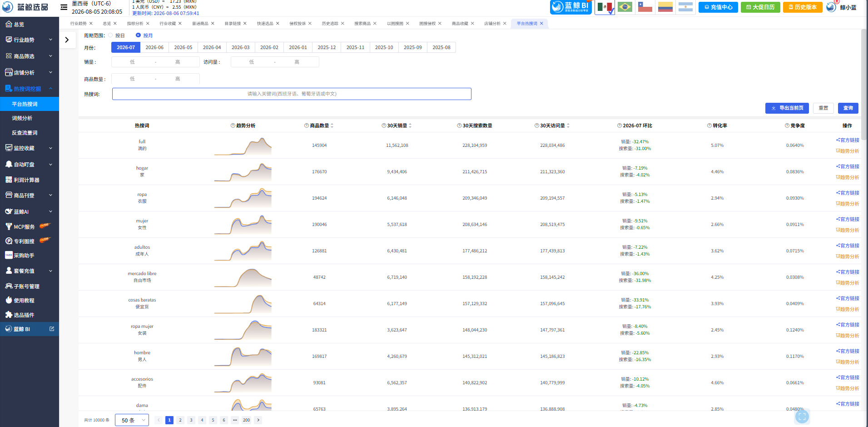Click the 热搜词 keyword input field
This screenshot has width=868, height=427.
click(292, 94)
